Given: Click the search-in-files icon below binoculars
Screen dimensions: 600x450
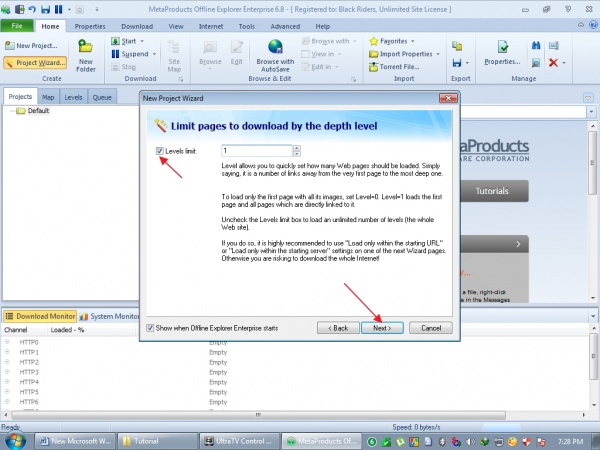Looking at the screenshot, I should pos(536,62).
